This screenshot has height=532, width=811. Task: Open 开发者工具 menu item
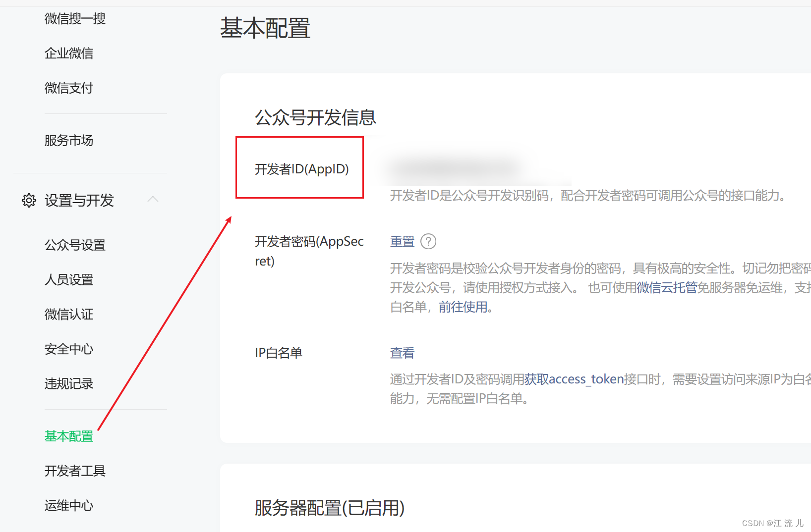pyautogui.click(x=75, y=471)
